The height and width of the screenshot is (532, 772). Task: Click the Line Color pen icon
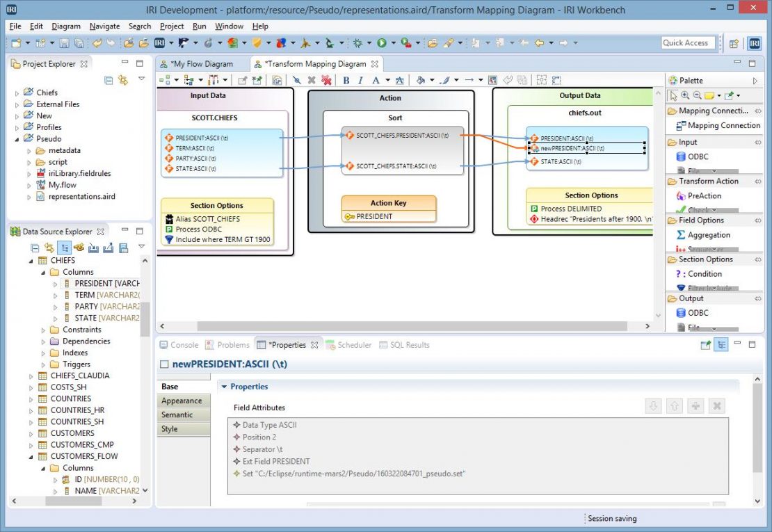pos(444,80)
